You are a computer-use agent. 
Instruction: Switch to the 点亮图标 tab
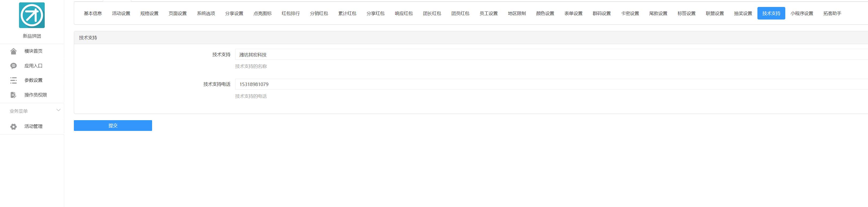tap(262, 13)
